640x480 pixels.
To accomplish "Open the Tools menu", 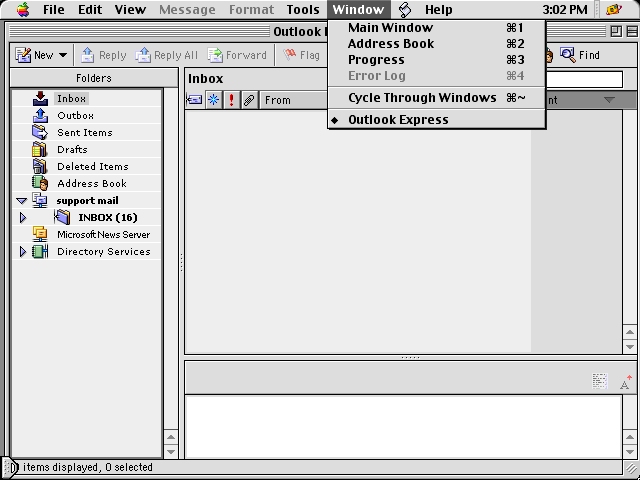I will (x=303, y=9).
